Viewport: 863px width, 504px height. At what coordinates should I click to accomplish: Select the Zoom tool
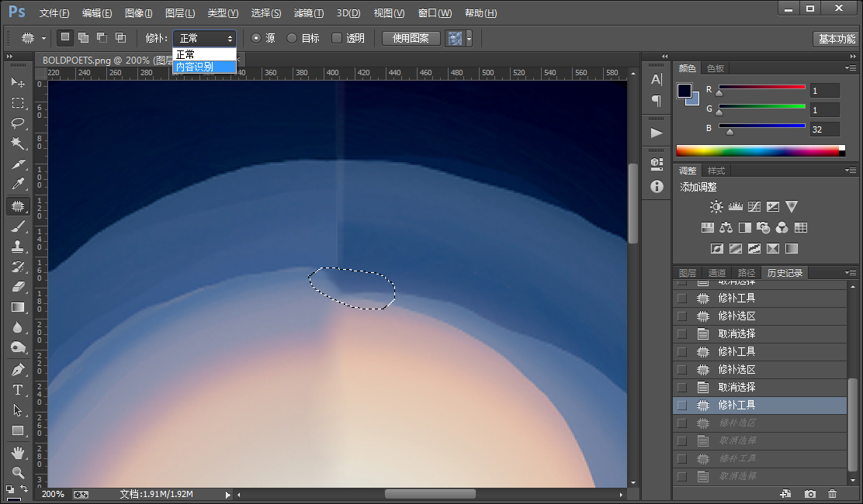point(18,473)
